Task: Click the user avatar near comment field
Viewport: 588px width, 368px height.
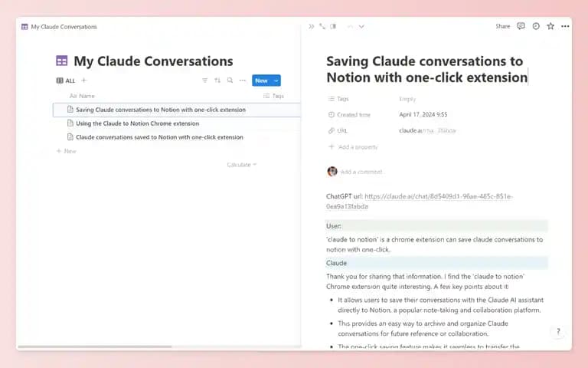Action: click(332, 172)
